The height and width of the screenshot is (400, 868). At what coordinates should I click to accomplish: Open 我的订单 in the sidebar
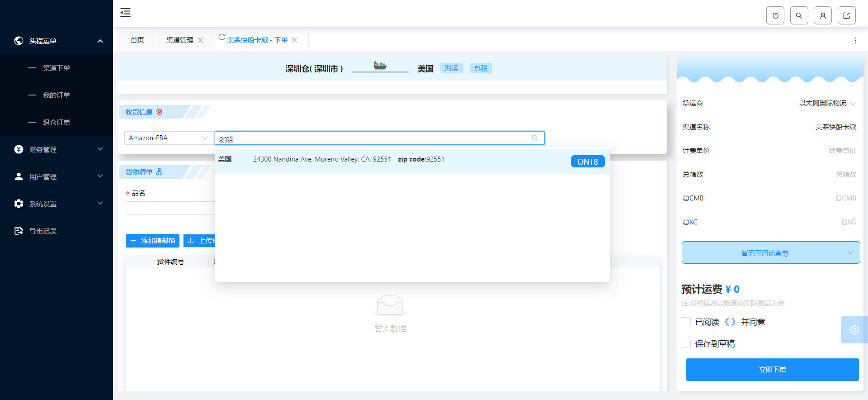[57, 95]
